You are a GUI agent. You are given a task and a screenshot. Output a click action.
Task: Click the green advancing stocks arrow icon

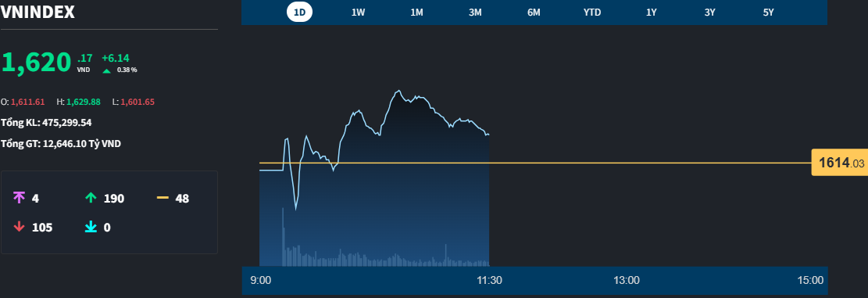coord(91,198)
